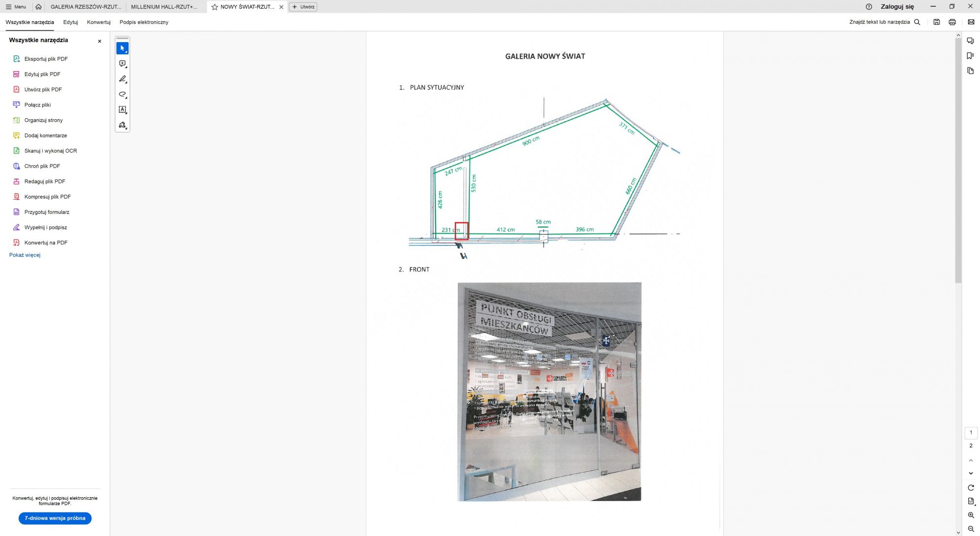Click the 7-dniowa wersja próbna button
980x536 pixels.
click(55, 518)
